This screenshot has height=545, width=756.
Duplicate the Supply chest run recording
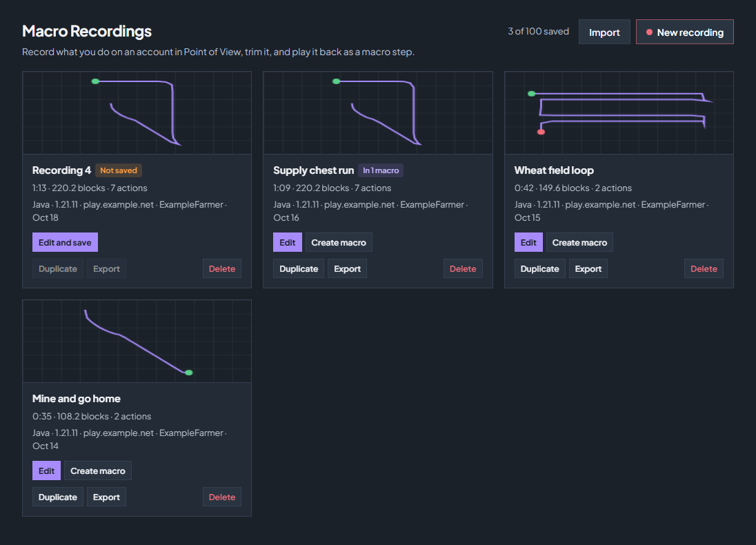pyautogui.click(x=299, y=268)
